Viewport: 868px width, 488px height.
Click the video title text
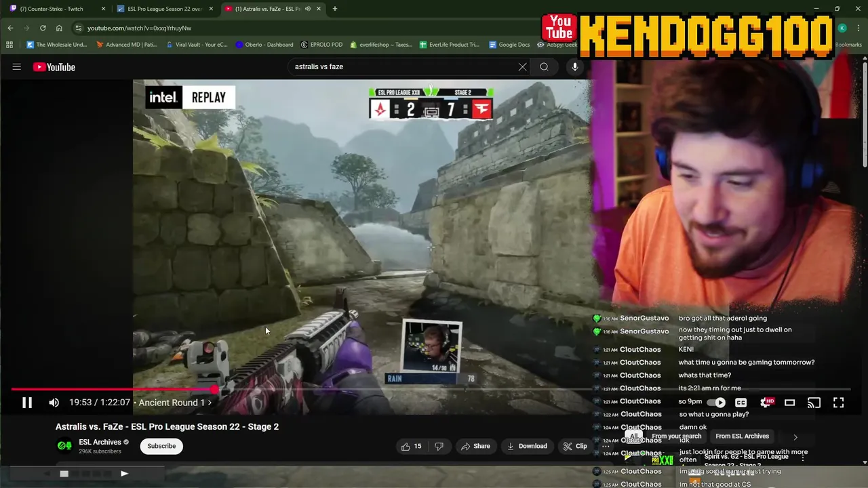click(x=167, y=426)
